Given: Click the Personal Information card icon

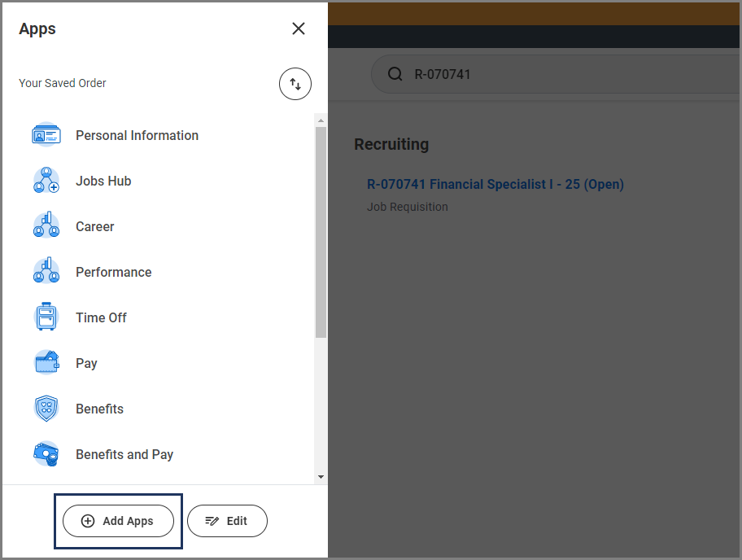Looking at the screenshot, I should point(46,135).
